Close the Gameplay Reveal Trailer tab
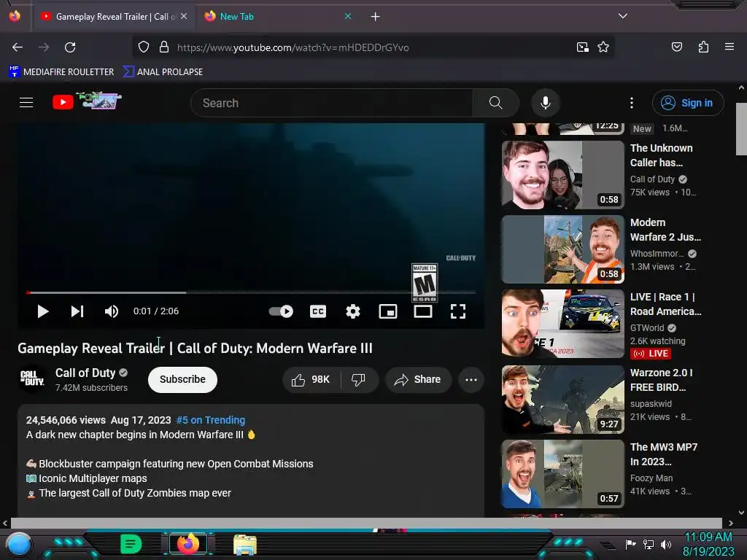747x560 pixels. click(183, 16)
